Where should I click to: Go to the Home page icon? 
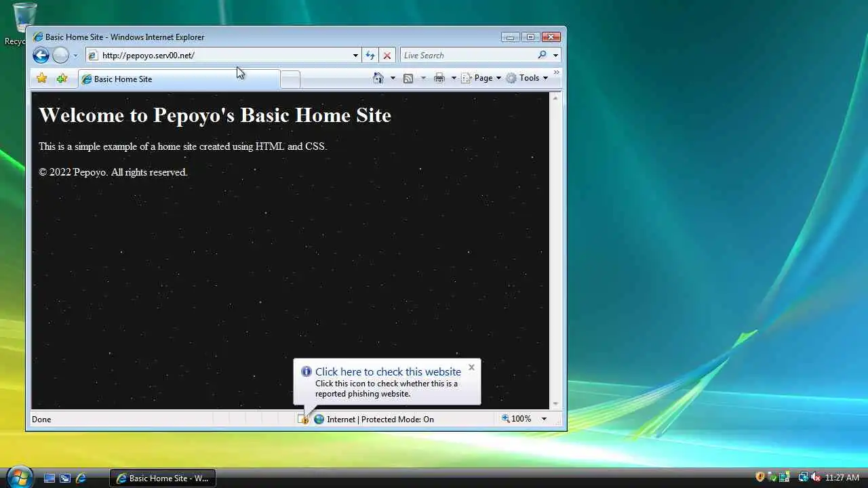click(x=378, y=78)
